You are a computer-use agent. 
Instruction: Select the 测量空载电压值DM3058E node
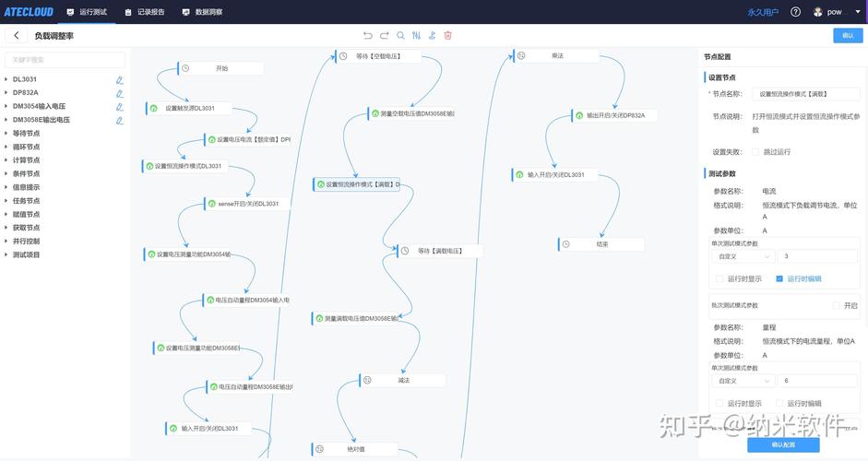click(411, 113)
